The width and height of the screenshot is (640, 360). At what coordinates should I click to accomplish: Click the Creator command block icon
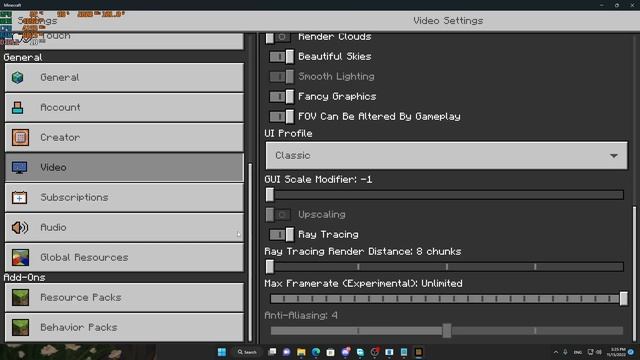click(20, 138)
